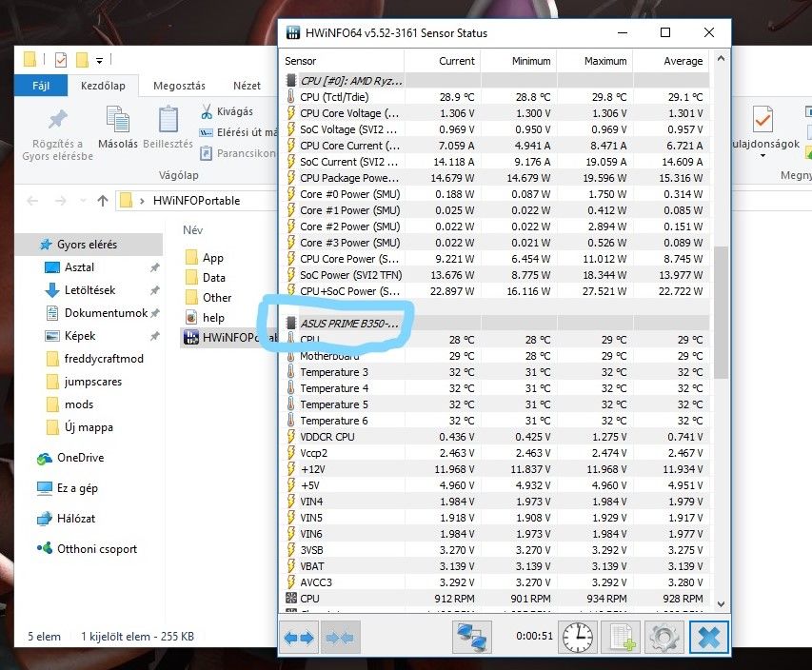Open the Fájl menu tab

tap(41, 86)
